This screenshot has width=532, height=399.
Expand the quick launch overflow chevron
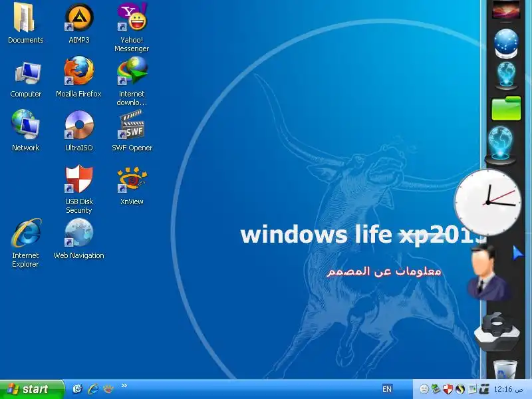click(124, 386)
